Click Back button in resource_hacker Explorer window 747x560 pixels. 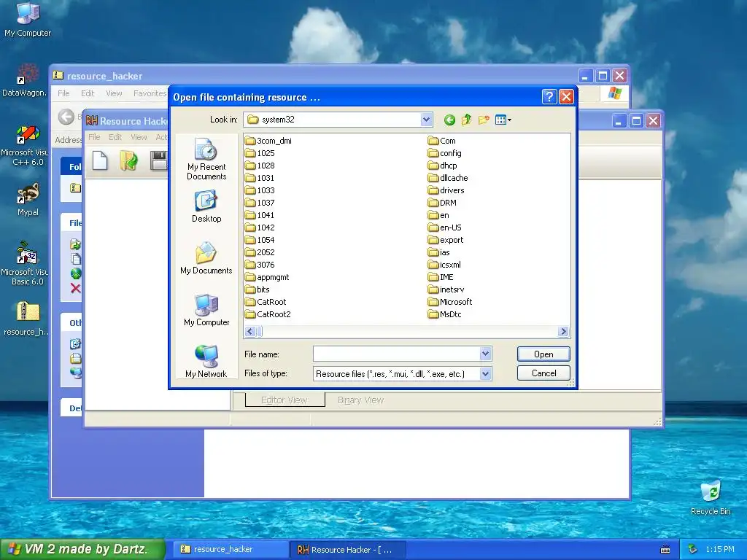[66, 117]
